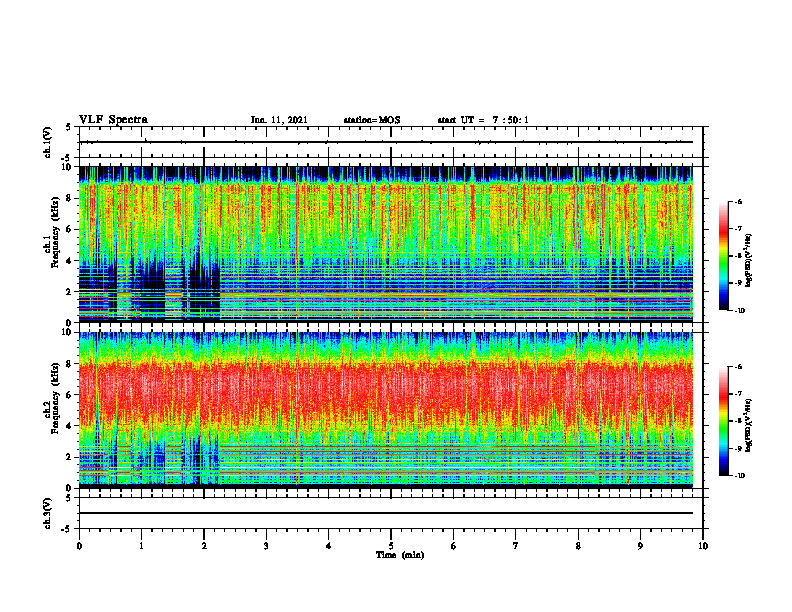Select the date text "Jan. 11, 2021"
This screenshot has width=792, height=612.
click(x=279, y=120)
